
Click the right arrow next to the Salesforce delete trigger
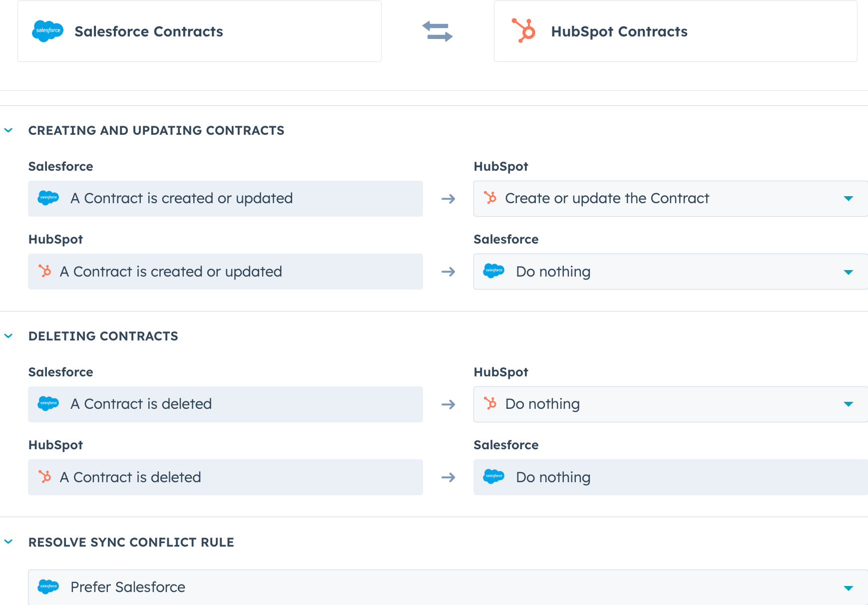[448, 404]
